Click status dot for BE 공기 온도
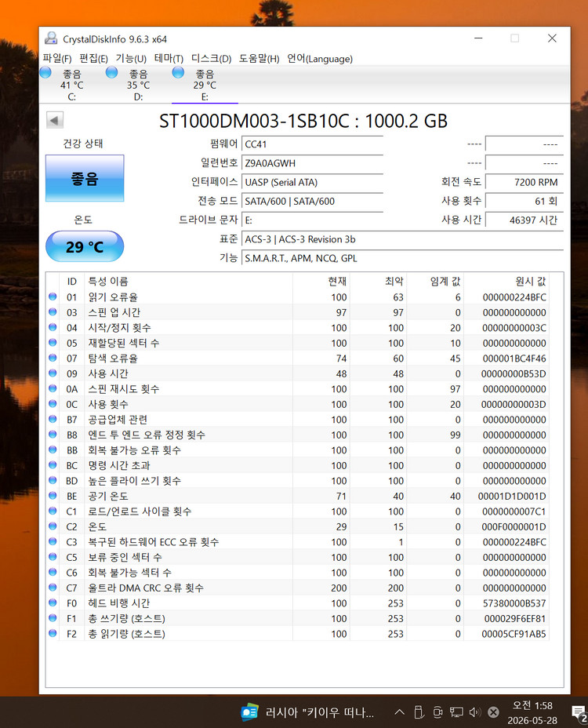The height and width of the screenshot is (728, 588). (53, 495)
